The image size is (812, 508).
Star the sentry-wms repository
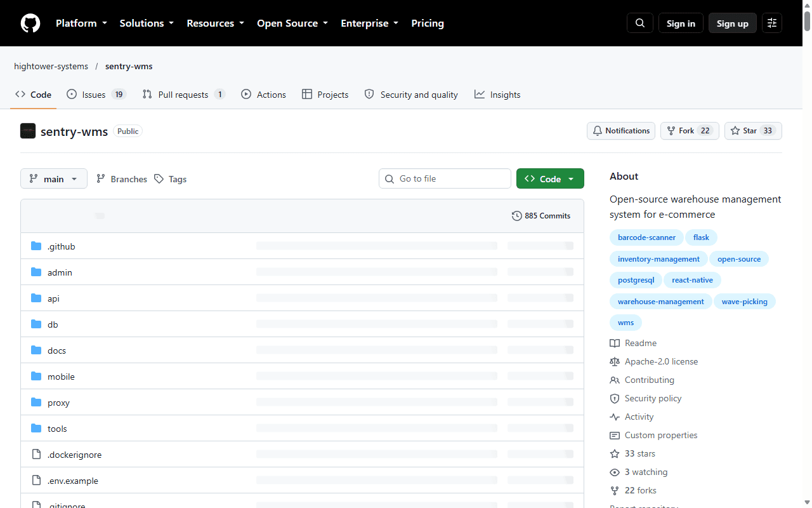pyautogui.click(x=753, y=131)
